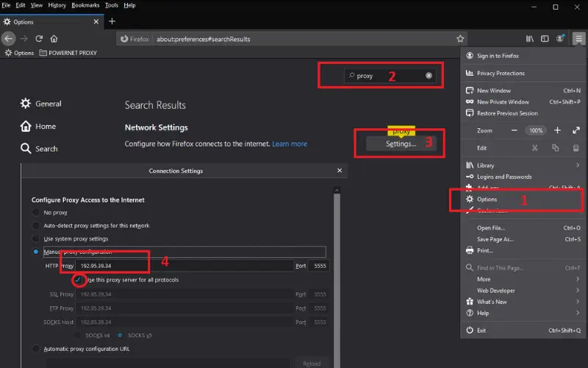Cut using the scissors icon in the Edit row
Viewport: 588px width, 368px height.
click(x=535, y=148)
